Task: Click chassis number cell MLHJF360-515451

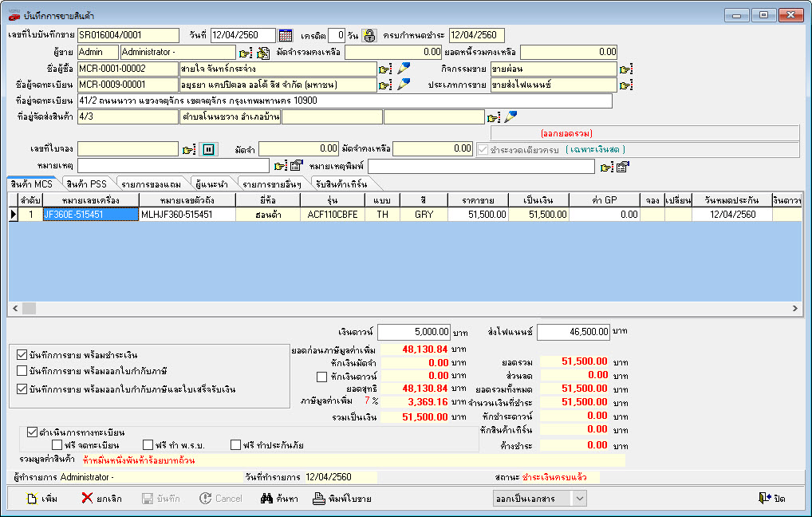Action: point(187,215)
